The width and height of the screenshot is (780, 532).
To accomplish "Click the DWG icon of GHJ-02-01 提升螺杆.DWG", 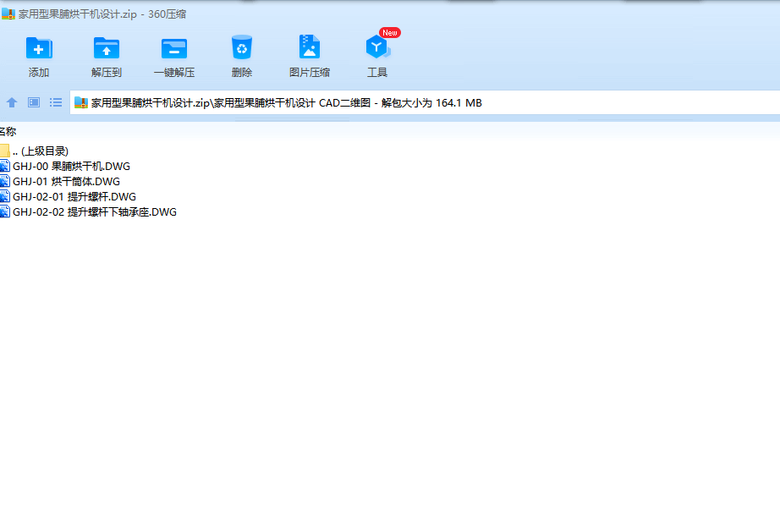I will [5, 197].
